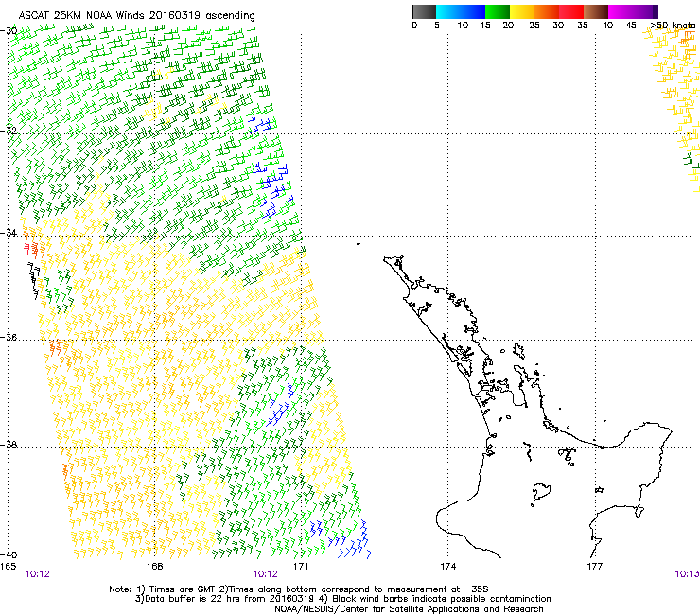Viewport: 700px width, 615px height.
Task: Pick the brown 35-40 knots color segment
Action: pyautogui.click(x=596, y=11)
